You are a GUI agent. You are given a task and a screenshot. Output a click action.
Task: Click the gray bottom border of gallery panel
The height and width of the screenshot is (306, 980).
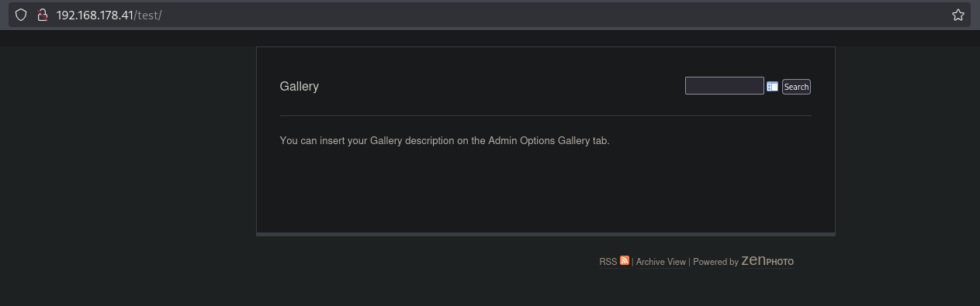[x=545, y=234]
